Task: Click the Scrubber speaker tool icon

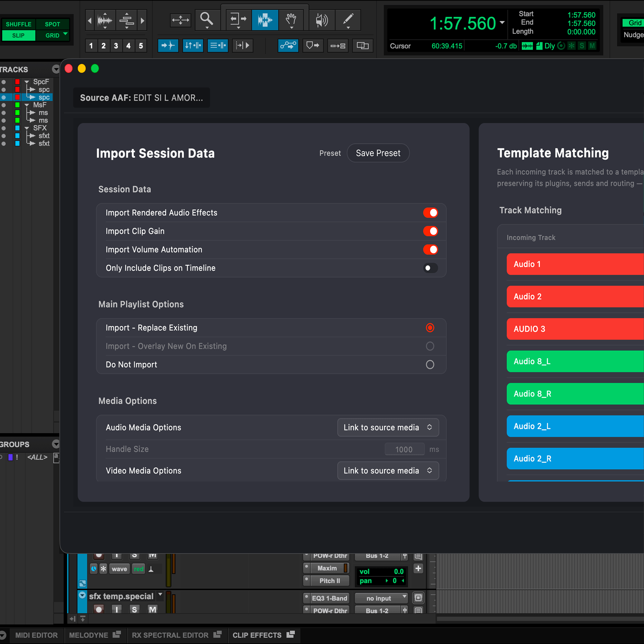Action: click(x=322, y=20)
